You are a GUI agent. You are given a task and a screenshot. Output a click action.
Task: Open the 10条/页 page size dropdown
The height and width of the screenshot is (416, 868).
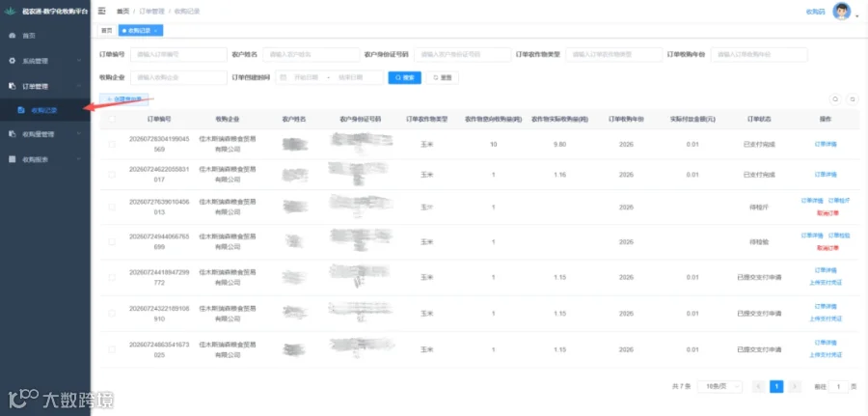click(719, 387)
